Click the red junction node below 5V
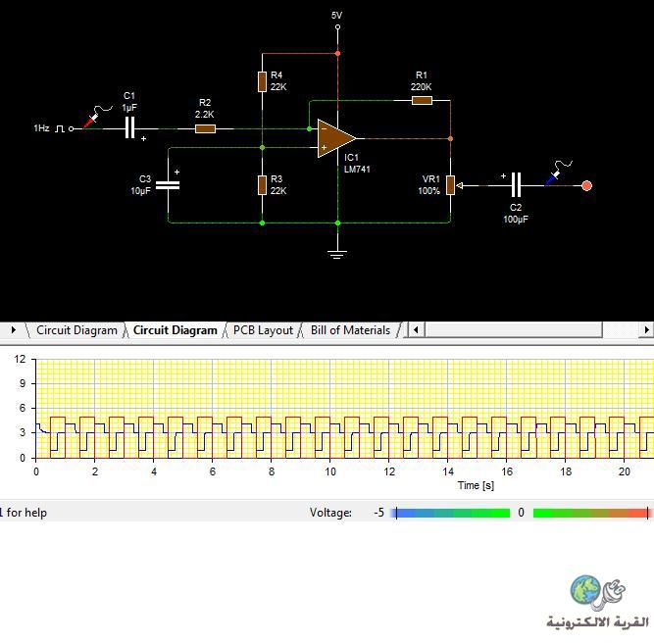This screenshot has width=654, height=644. [x=337, y=53]
